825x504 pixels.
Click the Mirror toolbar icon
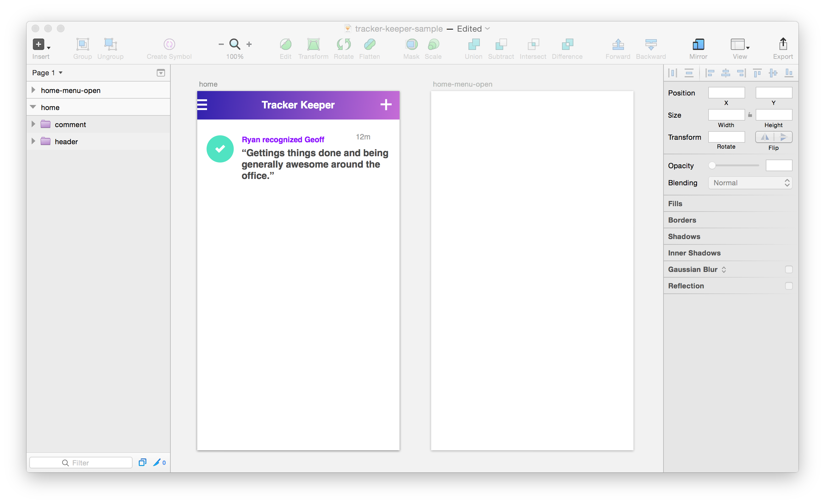(698, 44)
